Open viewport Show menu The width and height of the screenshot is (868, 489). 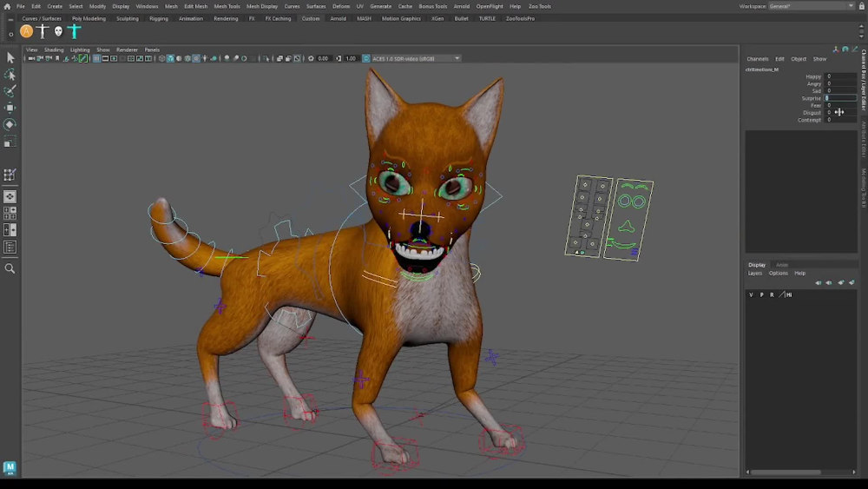coord(103,50)
